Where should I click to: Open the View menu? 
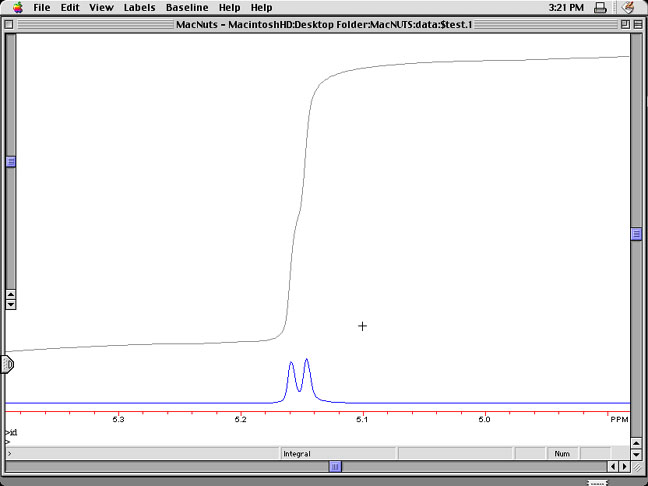tap(101, 7)
